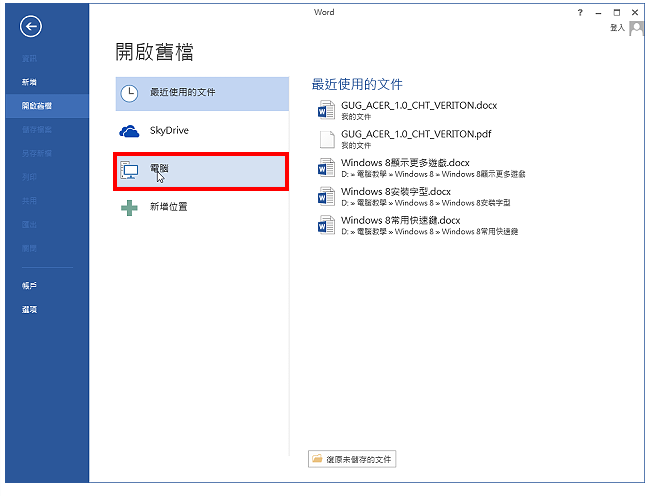Choose SkyDrive location label

point(169,130)
